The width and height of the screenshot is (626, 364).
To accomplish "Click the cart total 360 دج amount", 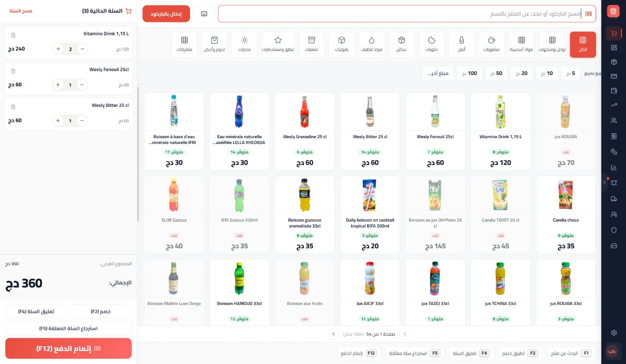I will [24, 283].
